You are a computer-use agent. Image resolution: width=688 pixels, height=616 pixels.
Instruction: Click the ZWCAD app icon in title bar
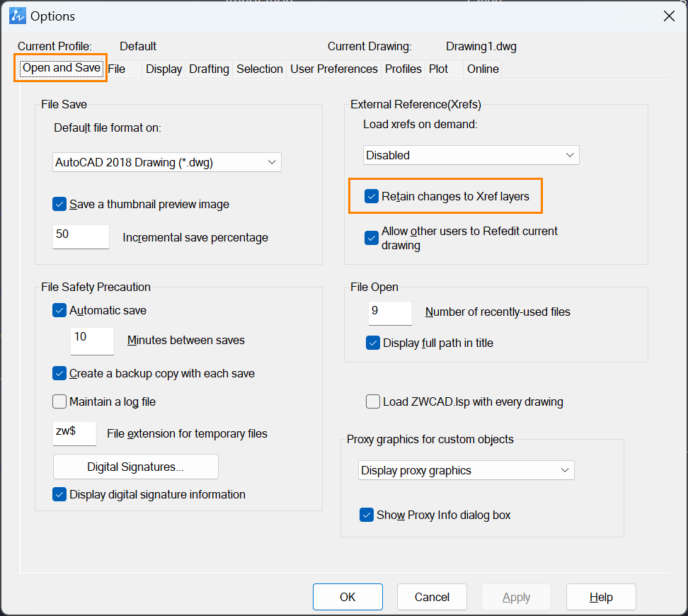pos(18,16)
